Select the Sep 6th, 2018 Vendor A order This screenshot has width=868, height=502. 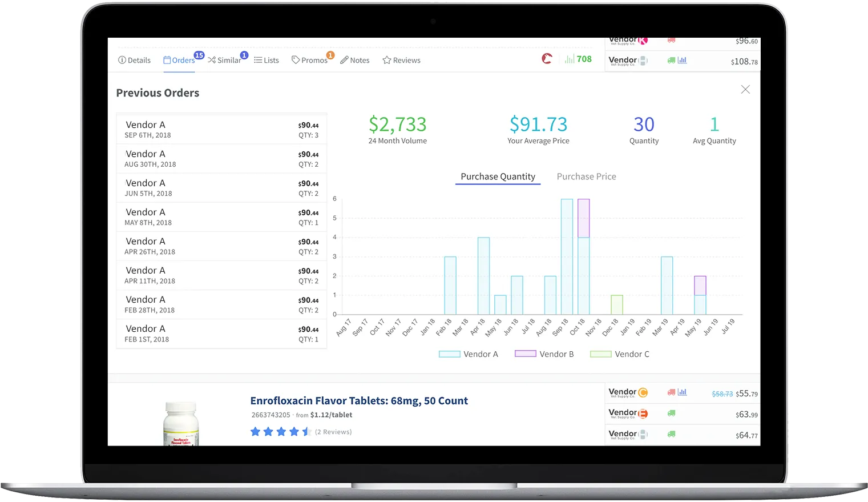tap(221, 130)
